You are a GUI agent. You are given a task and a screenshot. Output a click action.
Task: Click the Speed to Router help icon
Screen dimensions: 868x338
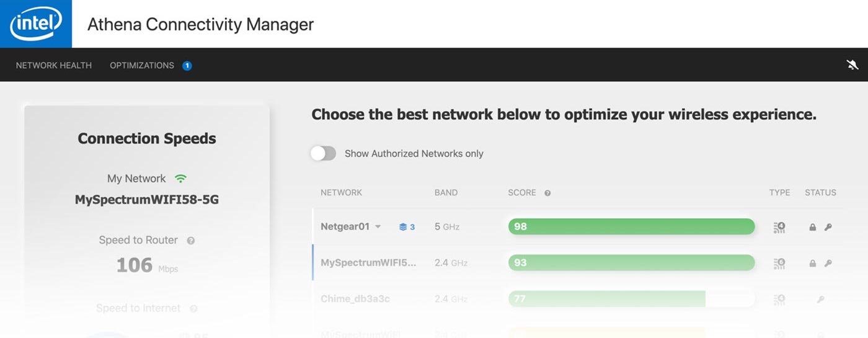(191, 241)
